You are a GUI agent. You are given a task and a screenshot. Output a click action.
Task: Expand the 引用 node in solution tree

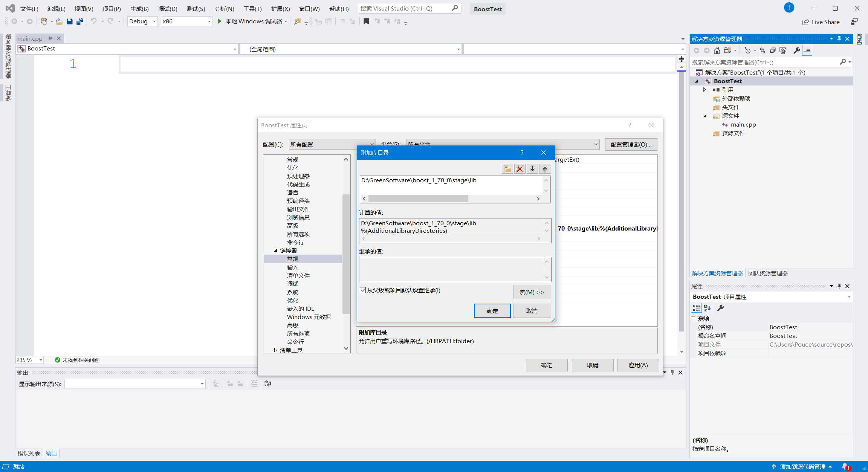click(x=704, y=90)
